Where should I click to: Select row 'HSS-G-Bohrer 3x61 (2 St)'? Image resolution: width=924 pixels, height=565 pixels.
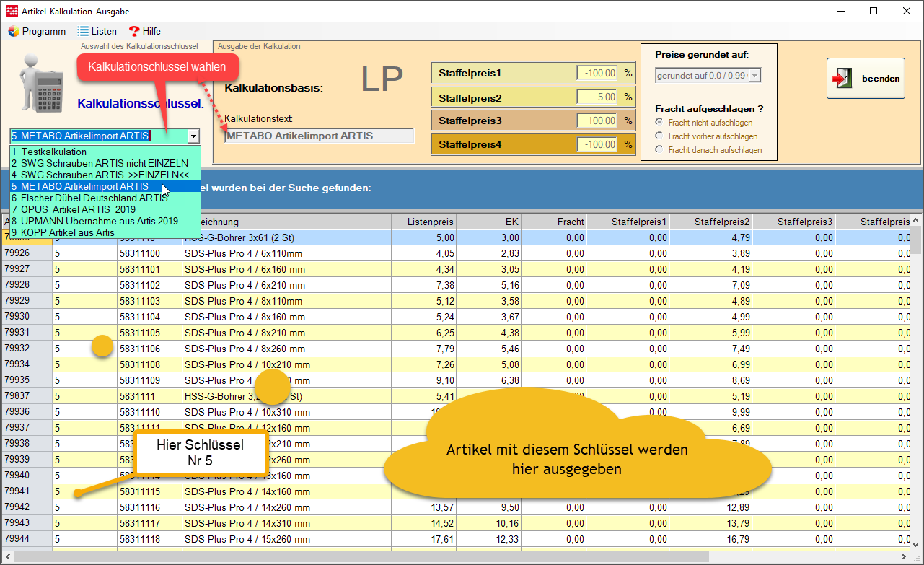tap(455, 237)
